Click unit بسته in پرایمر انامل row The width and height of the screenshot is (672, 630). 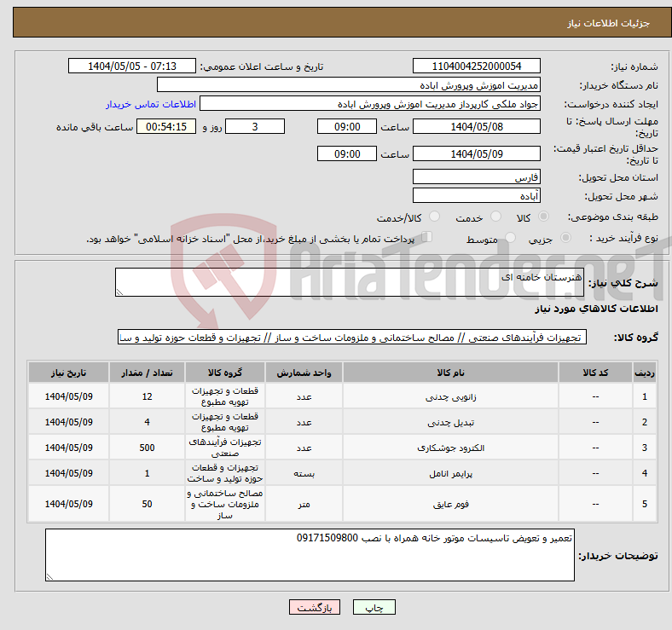click(x=304, y=473)
